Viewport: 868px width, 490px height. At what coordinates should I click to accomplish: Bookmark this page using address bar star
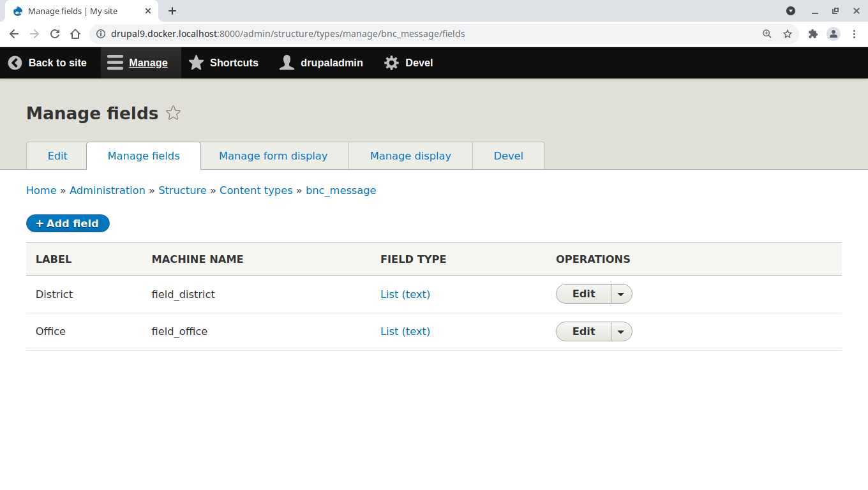788,34
